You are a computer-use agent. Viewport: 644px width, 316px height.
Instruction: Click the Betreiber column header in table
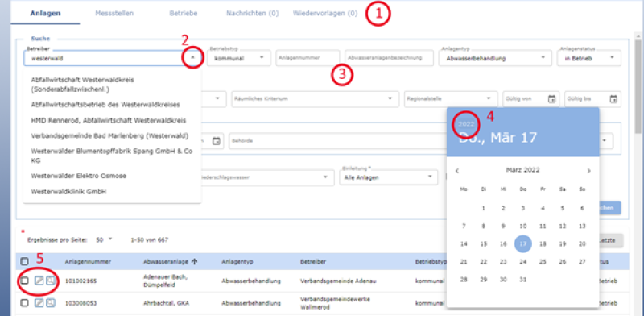[313, 262]
